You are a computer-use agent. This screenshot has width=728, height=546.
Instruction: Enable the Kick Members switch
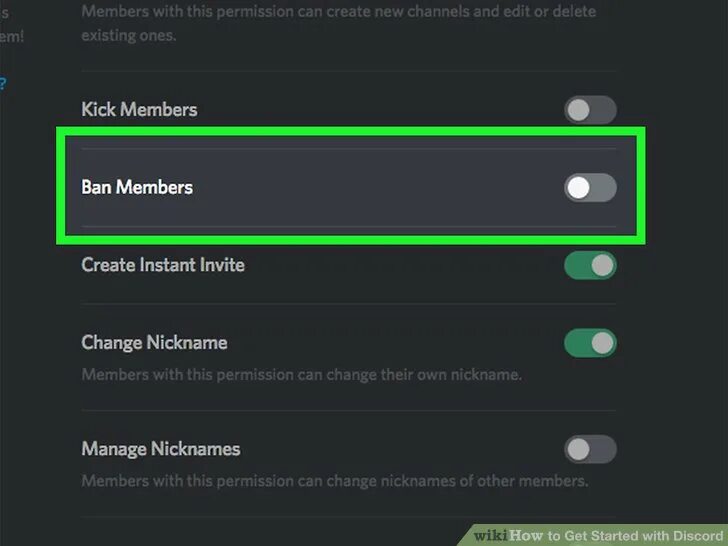pyautogui.click(x=590, y=110)
